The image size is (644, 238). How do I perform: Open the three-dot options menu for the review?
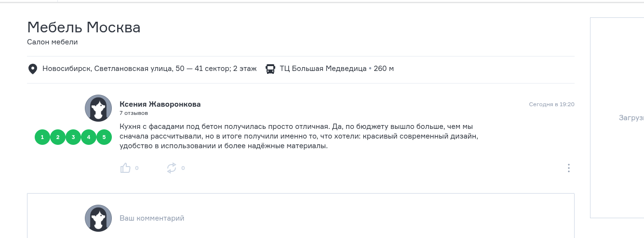pyautogui.click(x=569, y=168)
